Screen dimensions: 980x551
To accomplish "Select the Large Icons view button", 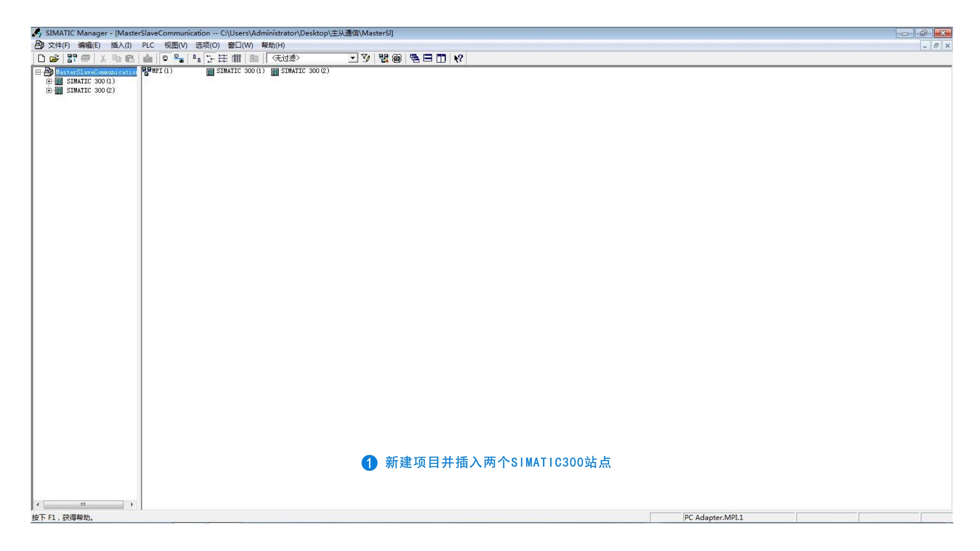I will coord(197,59).
